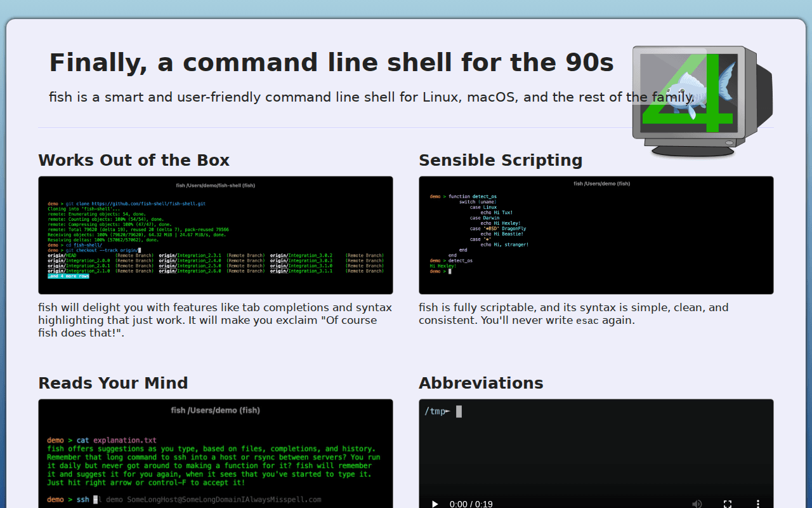Click the main "command line shell" headline
Viewport: 812px width, 508px height.
click(x=331, y=62)
